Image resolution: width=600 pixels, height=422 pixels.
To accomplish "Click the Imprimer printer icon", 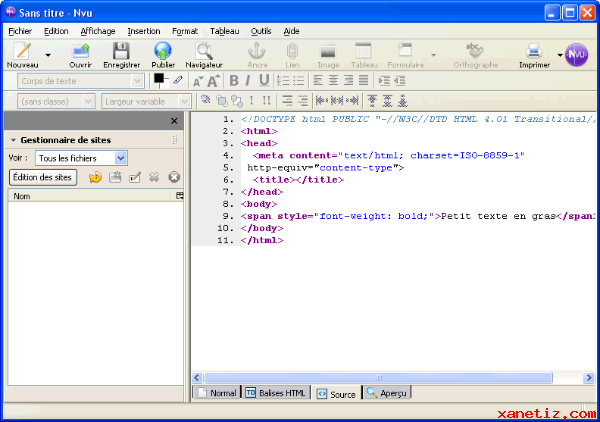I will (534, 51).
